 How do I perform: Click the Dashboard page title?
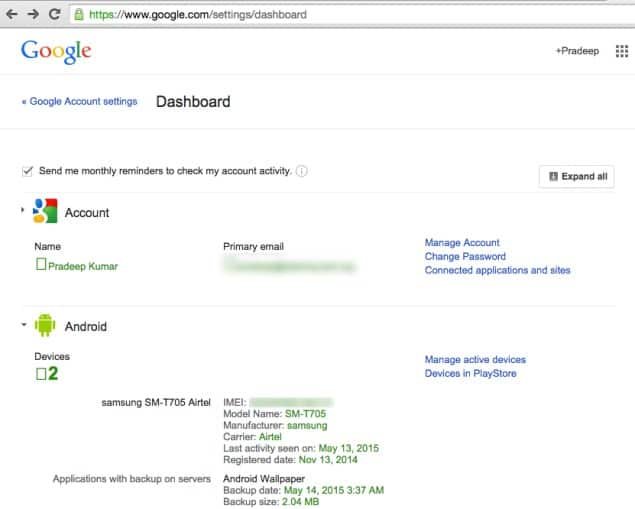tap(193, 102)
